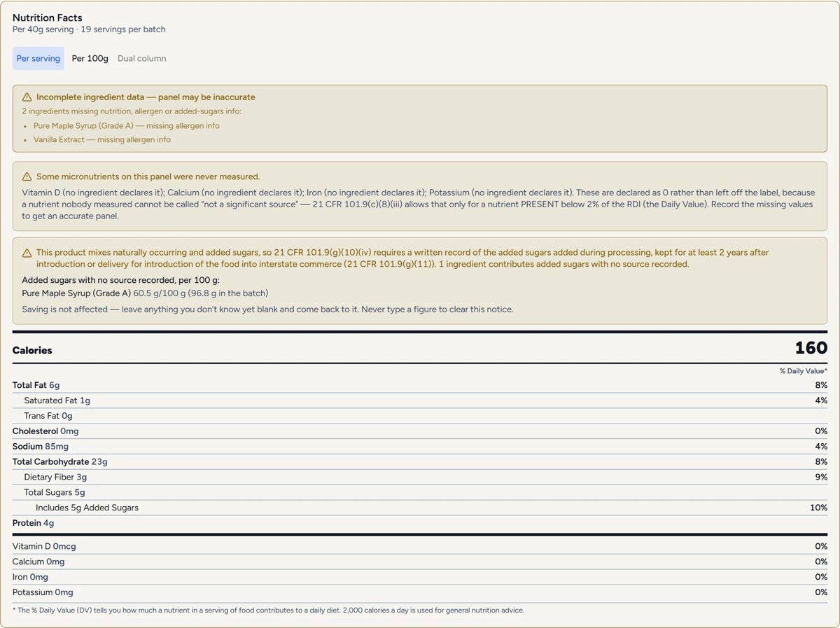The width and height of the screenshot is (840, 628).
Task: Select the 8% daily value for Total Carbohydrate
Action: (821, 462)
